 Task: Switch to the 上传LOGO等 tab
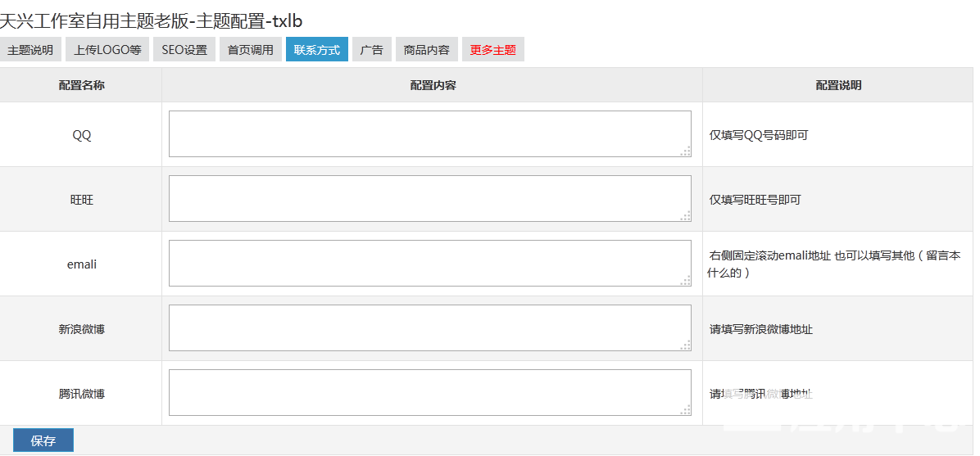click(107, 50)
